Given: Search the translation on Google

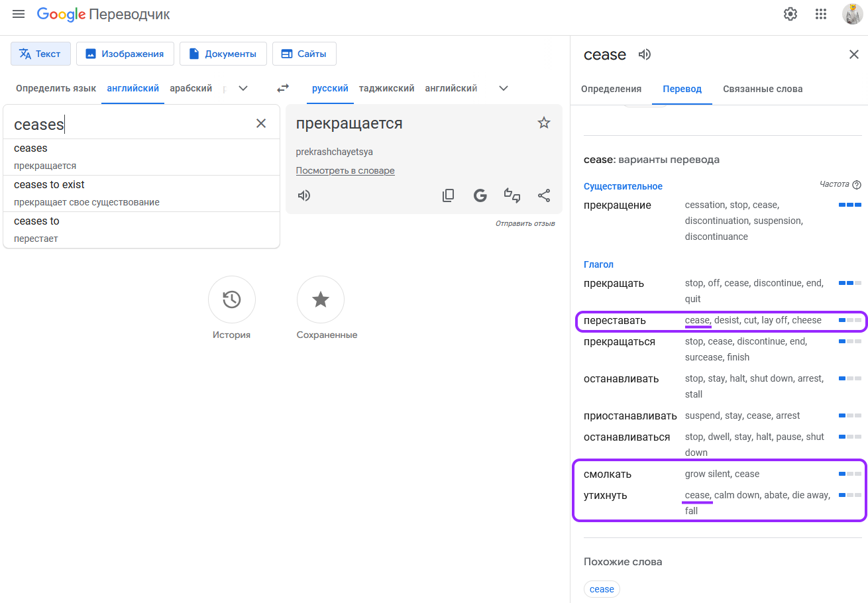Looking at the screenshot, I should tap(480, 195).
